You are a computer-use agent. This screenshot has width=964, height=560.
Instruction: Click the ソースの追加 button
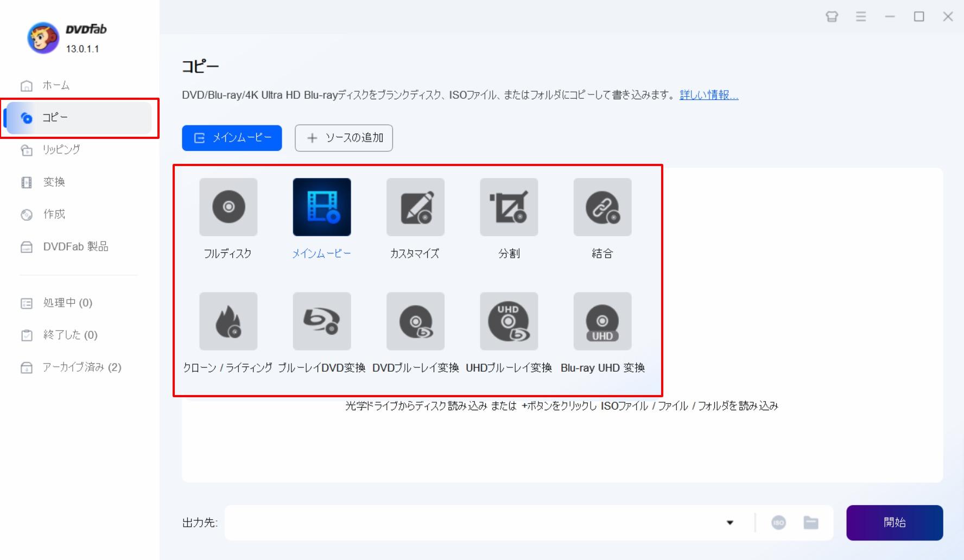click(344, 138)
